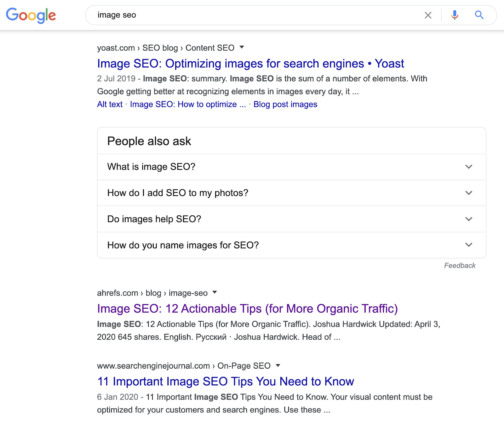Image resolution: width=504 pixels, height=425 pixels.
Task: Open "11 Important Image SEO Tips" result
Action: coord(226,382)
